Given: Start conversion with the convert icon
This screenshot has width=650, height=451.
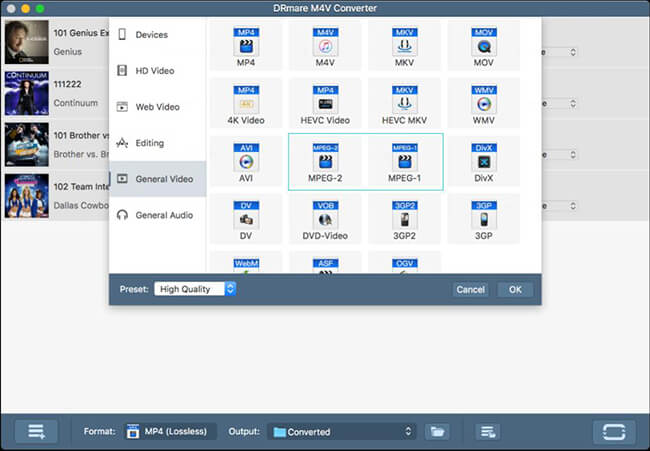Looking at the screenshot, I should coord(614,432).
